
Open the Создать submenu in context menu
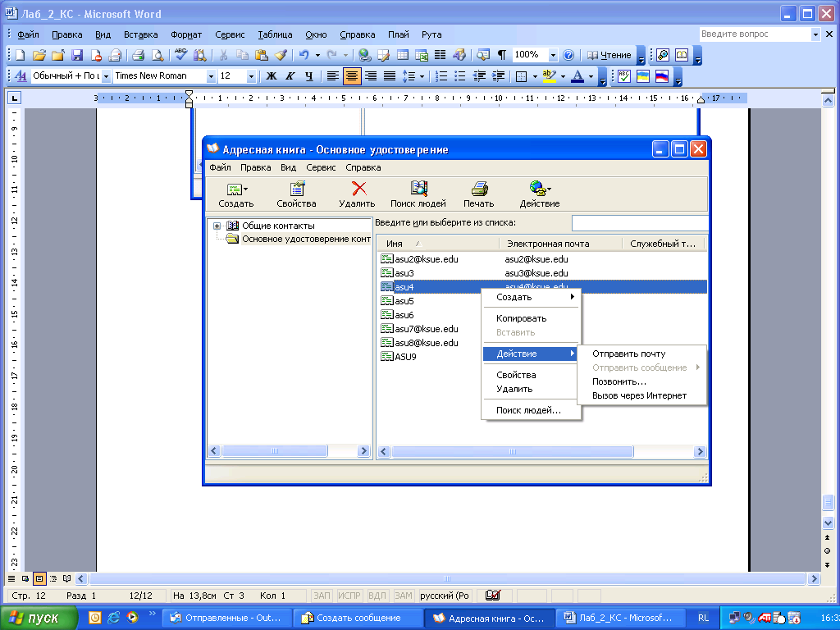(531, 297)
